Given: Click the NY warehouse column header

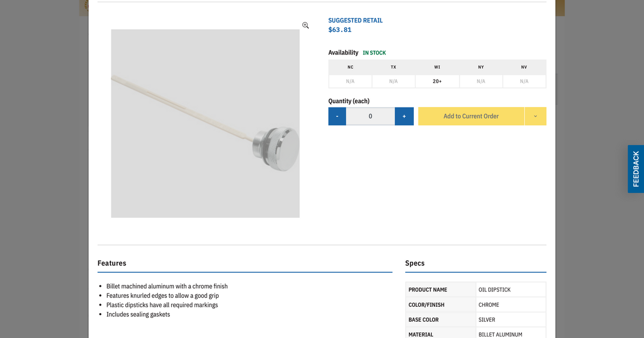Looking at the screenshot, I should click(x=481, y=67).
